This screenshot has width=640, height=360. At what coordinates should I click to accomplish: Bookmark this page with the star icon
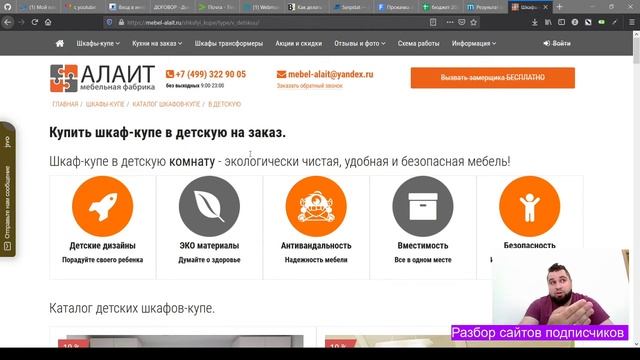(473, 22)
